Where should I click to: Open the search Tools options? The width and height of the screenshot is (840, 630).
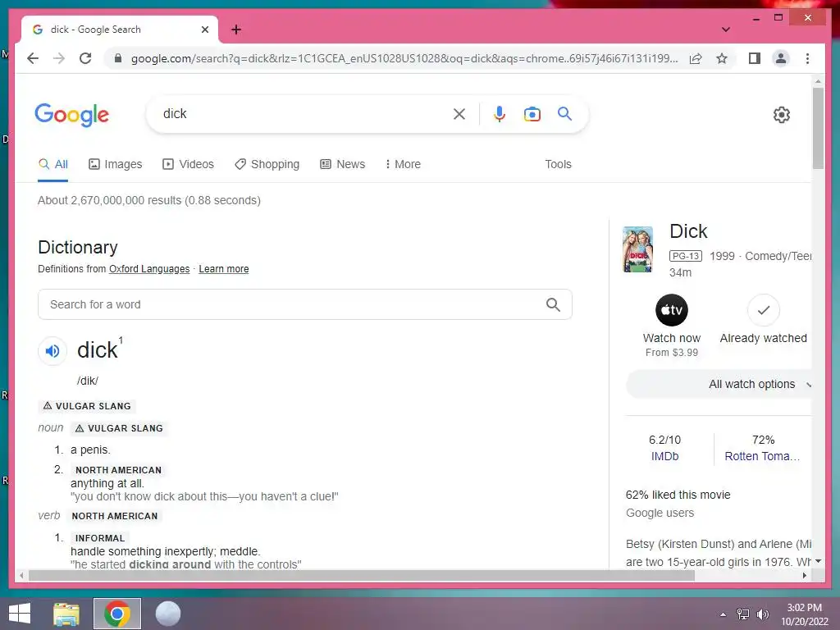pos(558,164)
